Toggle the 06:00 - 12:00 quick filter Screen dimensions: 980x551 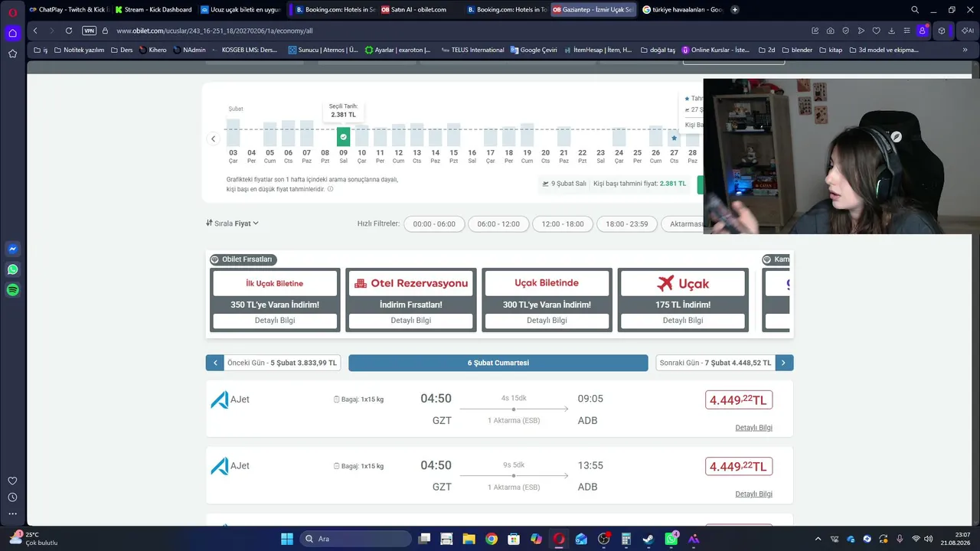click(x=498, y=224)
